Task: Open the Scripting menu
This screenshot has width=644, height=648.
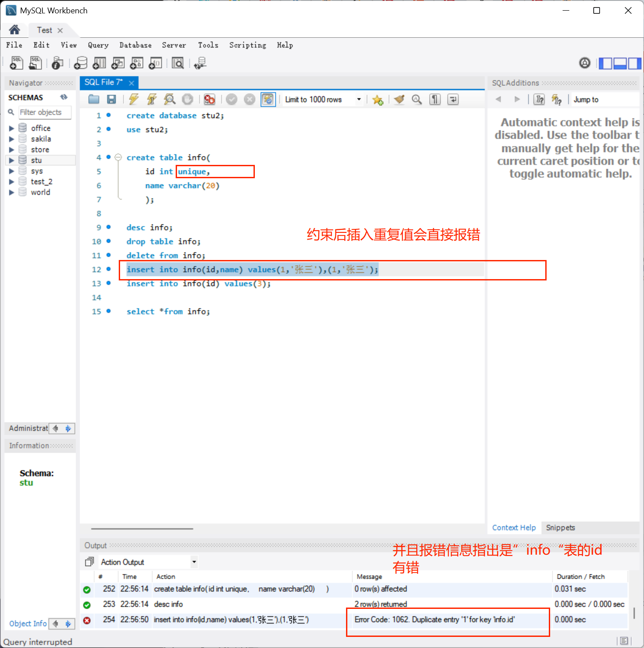Action: click(x=248, y=45)
